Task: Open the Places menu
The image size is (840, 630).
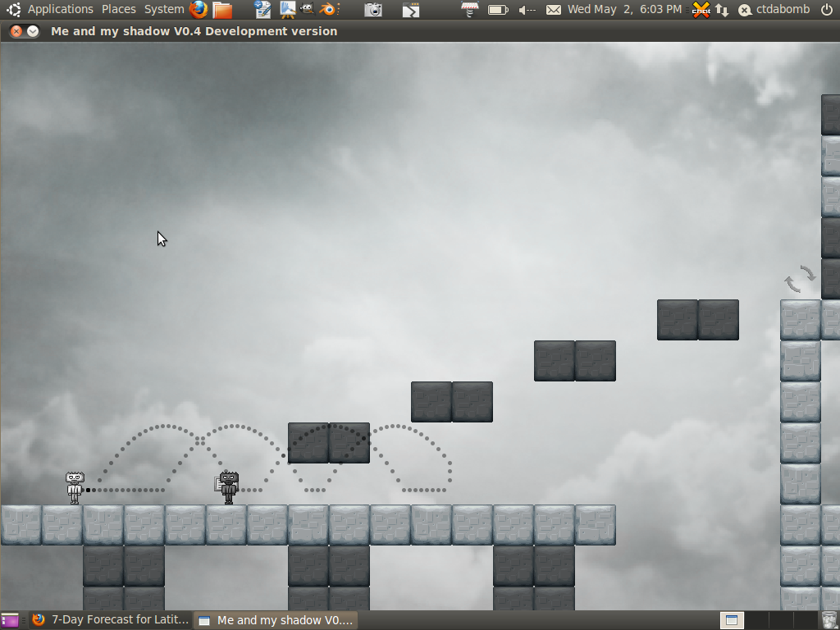Action: click(119, 10)
